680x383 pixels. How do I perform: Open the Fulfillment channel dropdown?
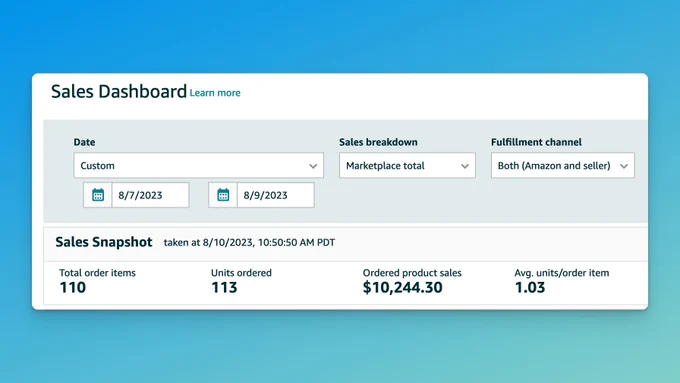tap(562, 165)
